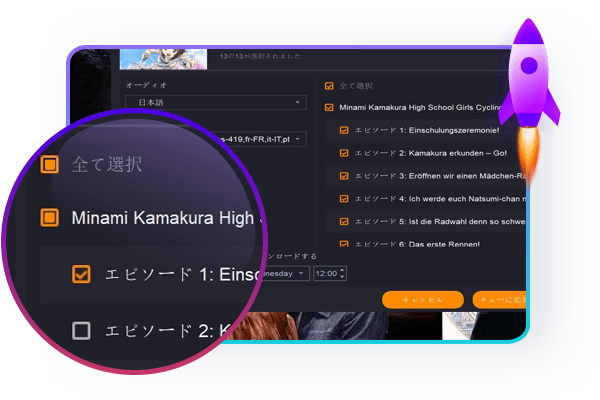Open the subtitle dropdown showing fr-FR,it-IT,pt
The width and height of the screenshot is (600, 400).
point(264,139)
